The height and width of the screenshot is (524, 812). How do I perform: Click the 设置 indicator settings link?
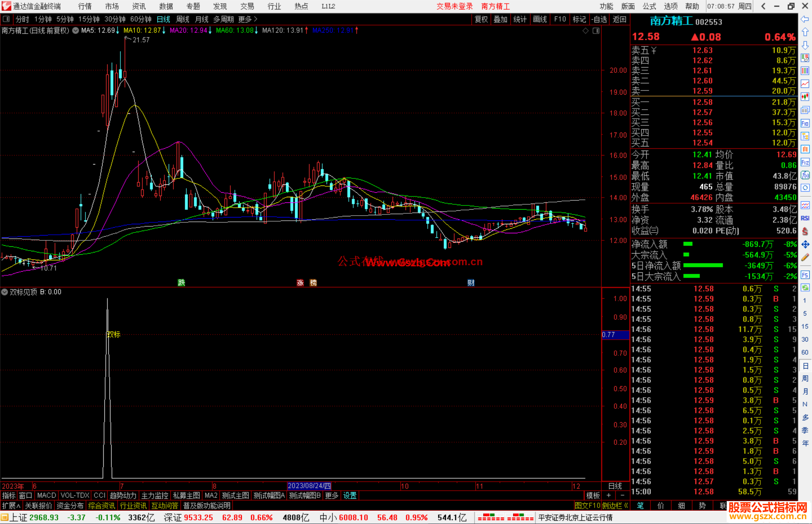coord(350,495)
